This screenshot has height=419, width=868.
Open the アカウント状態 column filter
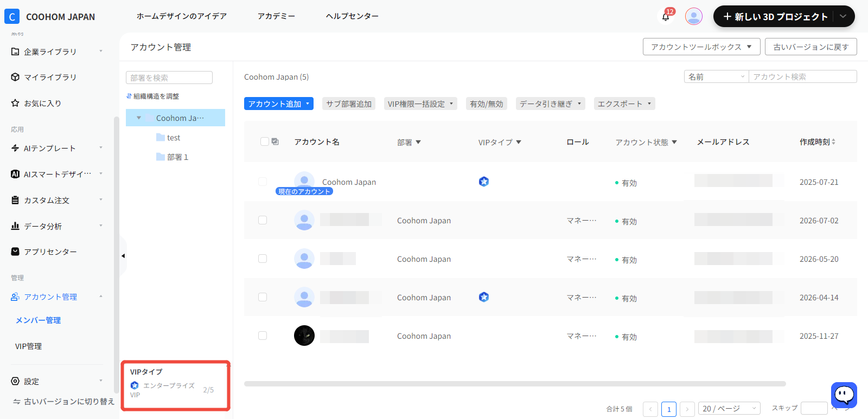[674, 142]
